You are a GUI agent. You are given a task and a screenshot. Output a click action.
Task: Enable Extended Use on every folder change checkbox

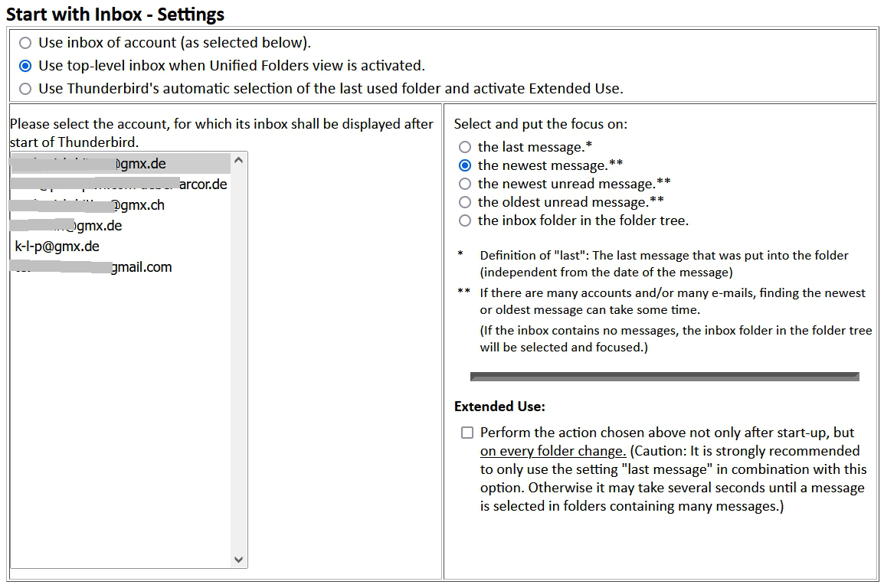467,433
